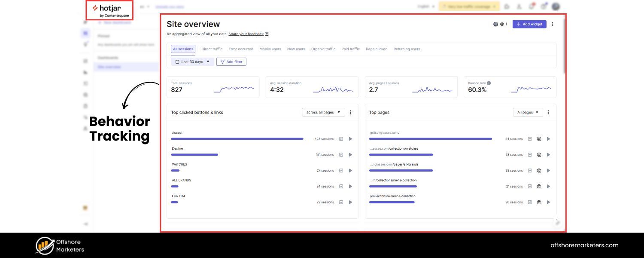Click the Accept sessions progress bar
644x258 pixels.
click(237, 138)
